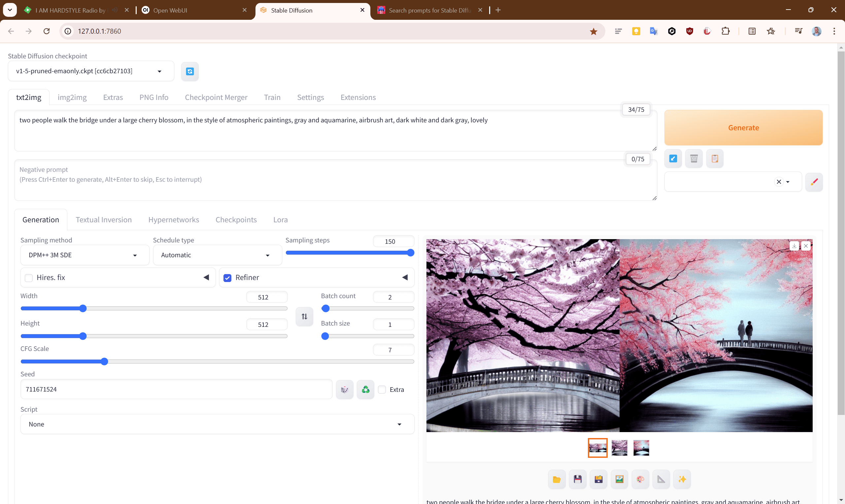Click the random seed dice icon
Image resolution: width=845 pixels, height=504 pixels.
point(345,390)
